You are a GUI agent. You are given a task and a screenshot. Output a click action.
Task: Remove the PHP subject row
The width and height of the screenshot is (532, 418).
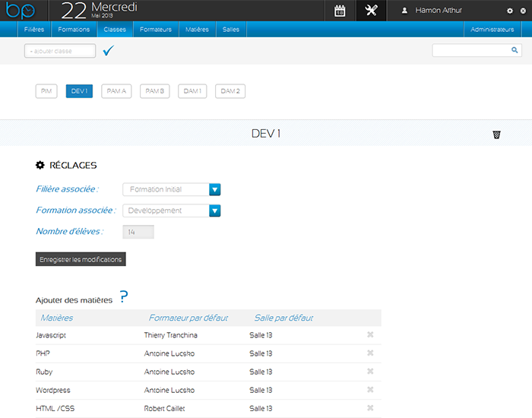[x=370, y=353]
